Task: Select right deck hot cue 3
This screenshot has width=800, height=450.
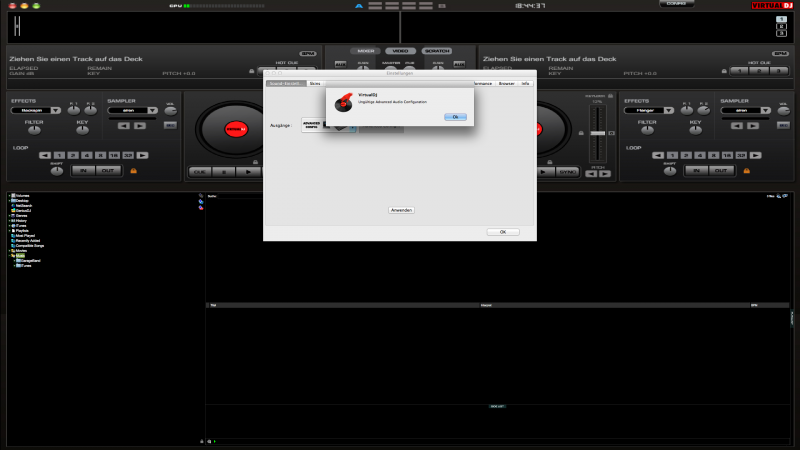Action: coord(779,71)
